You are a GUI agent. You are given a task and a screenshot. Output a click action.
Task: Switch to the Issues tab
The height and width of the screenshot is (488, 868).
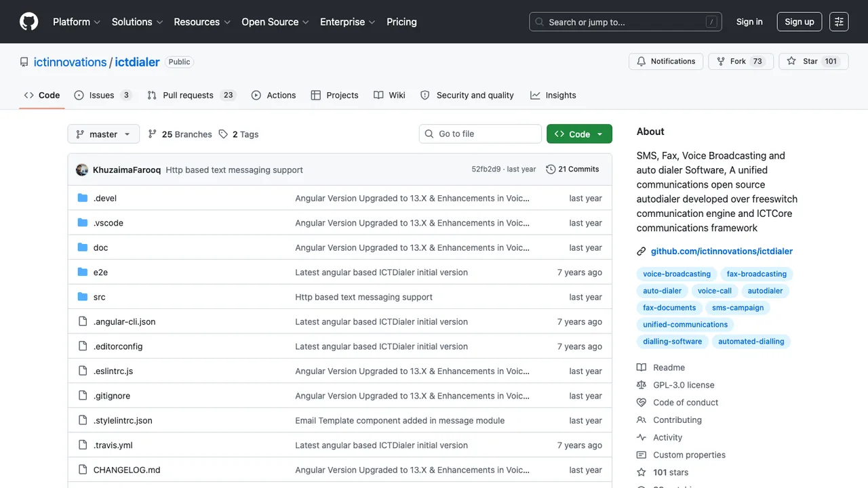[103, 96]
